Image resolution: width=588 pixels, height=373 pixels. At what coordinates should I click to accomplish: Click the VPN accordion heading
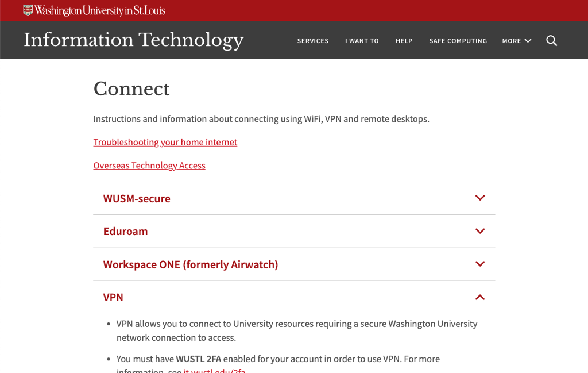click(113, 297)
